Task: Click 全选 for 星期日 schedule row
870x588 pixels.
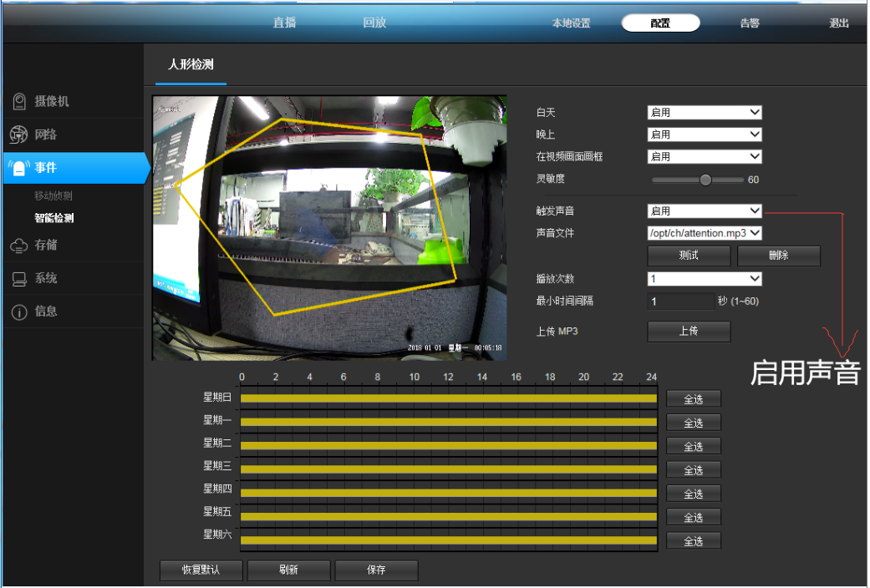Action: [693, 399]
